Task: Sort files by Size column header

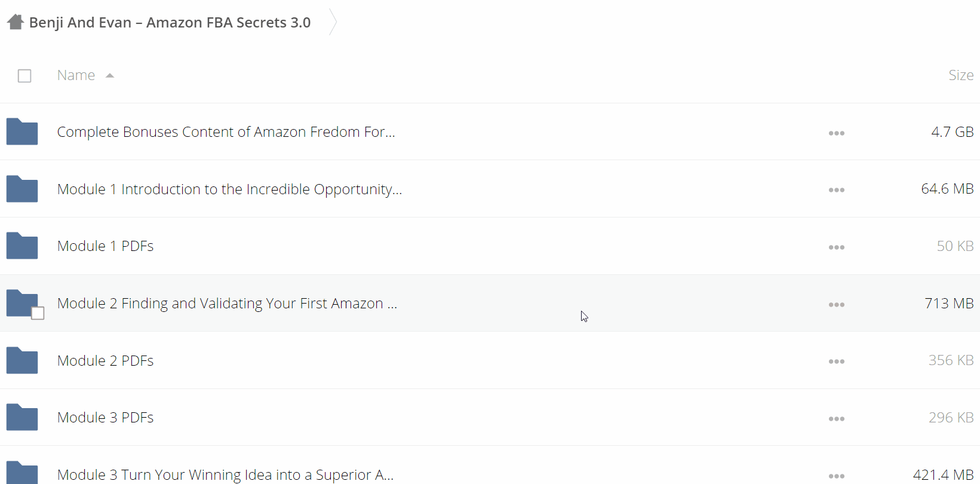Action: pos(961,75)
